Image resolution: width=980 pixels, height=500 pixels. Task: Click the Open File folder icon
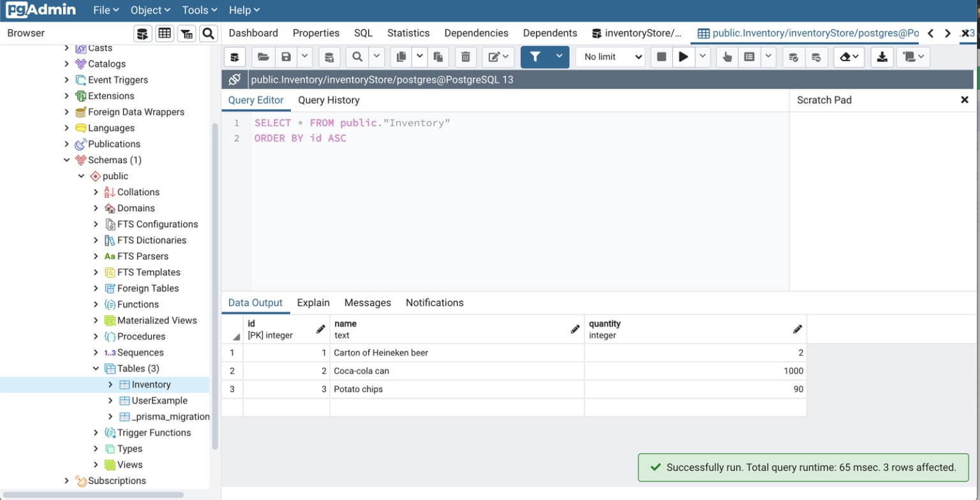click(264, 57)
